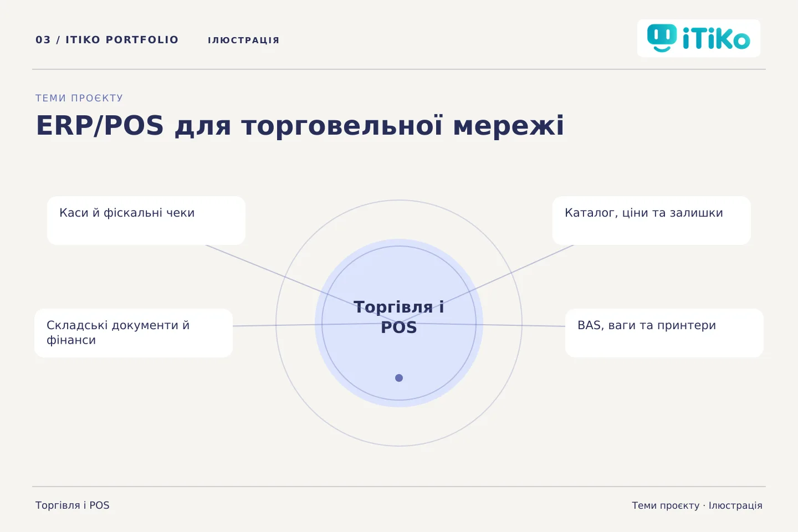Click the central 'Торгівля і POS' label
Screen dimensions: 798x532
399,317
